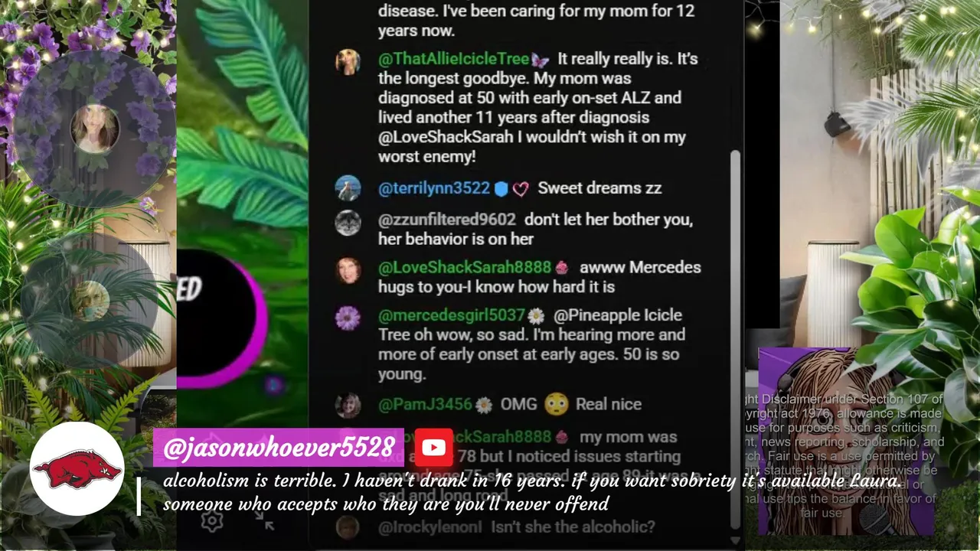Click the cat avatar of zzunfiltered9602
This screenshot has width=980, height=551.
(x=348, y=223)
